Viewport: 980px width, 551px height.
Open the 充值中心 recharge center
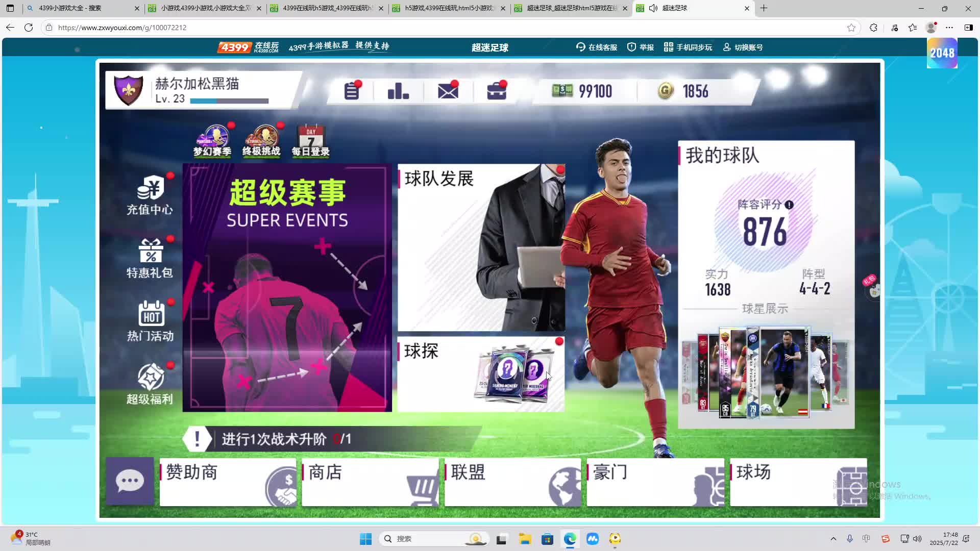[x=150, y=196]
